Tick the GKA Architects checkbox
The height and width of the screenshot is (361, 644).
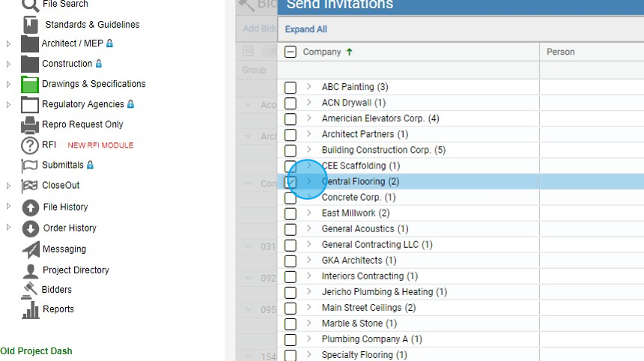point(291,261)
